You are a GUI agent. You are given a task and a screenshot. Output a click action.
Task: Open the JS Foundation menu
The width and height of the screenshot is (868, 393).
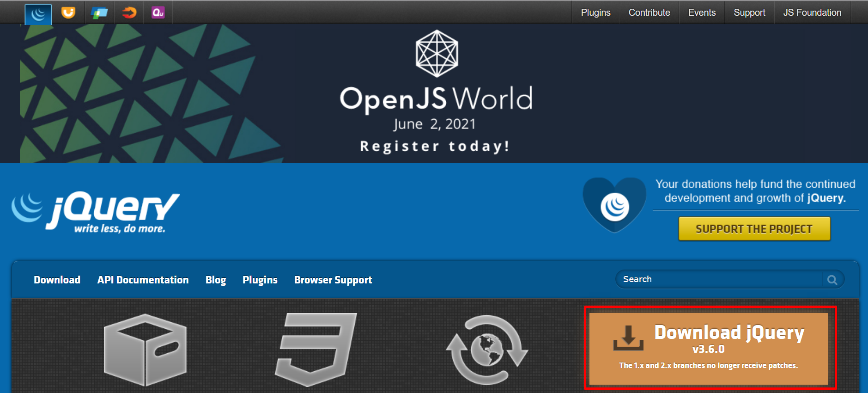click(812, 12)
